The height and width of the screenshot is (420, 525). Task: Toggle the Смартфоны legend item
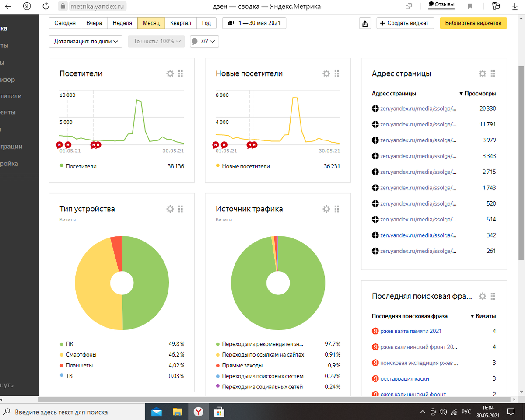click(78, 354)
